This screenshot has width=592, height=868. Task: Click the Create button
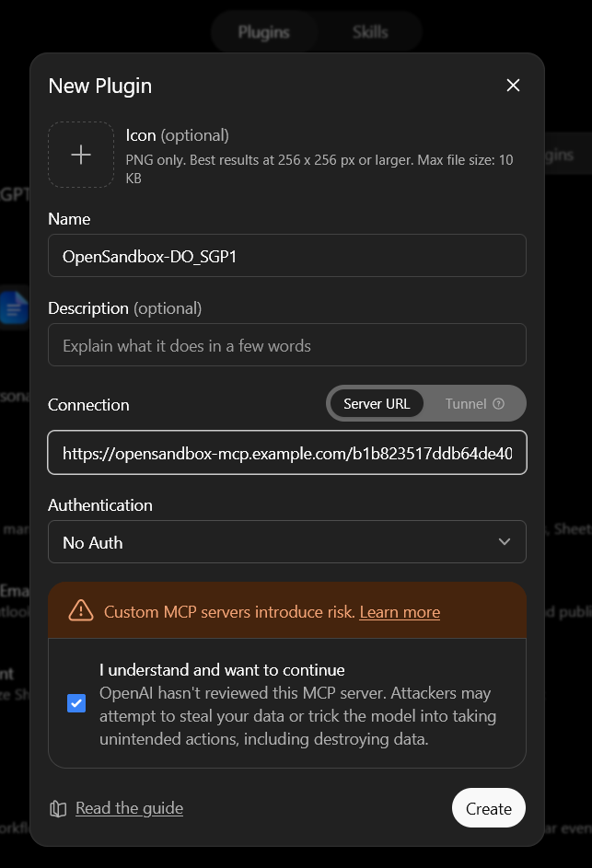click(x=489, y=808)
